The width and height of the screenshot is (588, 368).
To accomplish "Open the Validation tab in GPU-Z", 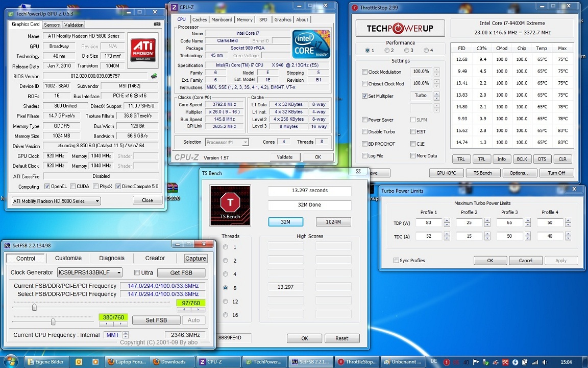I will (x=73, y=25).
